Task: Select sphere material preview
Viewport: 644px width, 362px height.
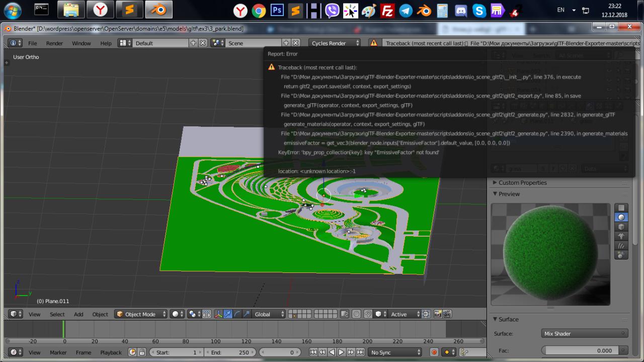Action: 621,217
